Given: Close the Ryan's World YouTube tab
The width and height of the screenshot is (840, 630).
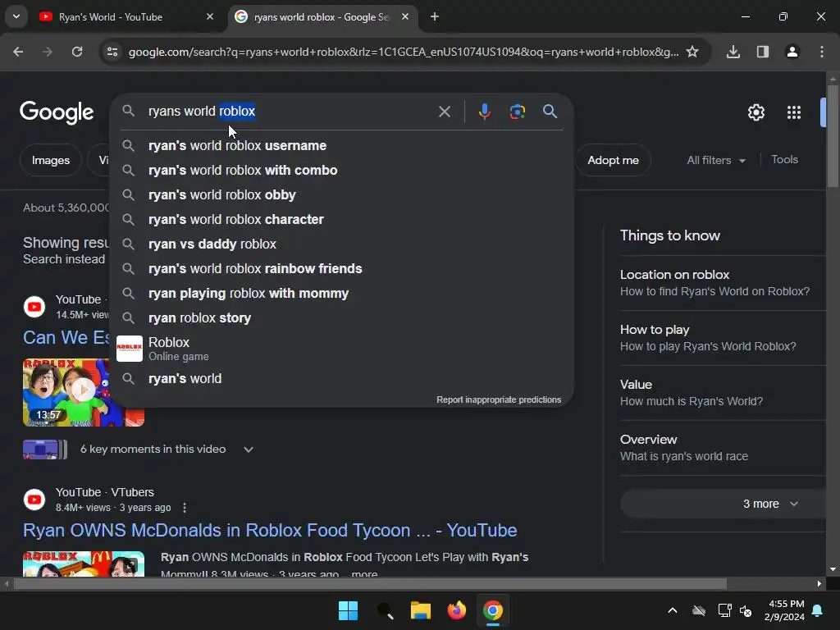Looking at the screenshot, I should coord(210,16).
